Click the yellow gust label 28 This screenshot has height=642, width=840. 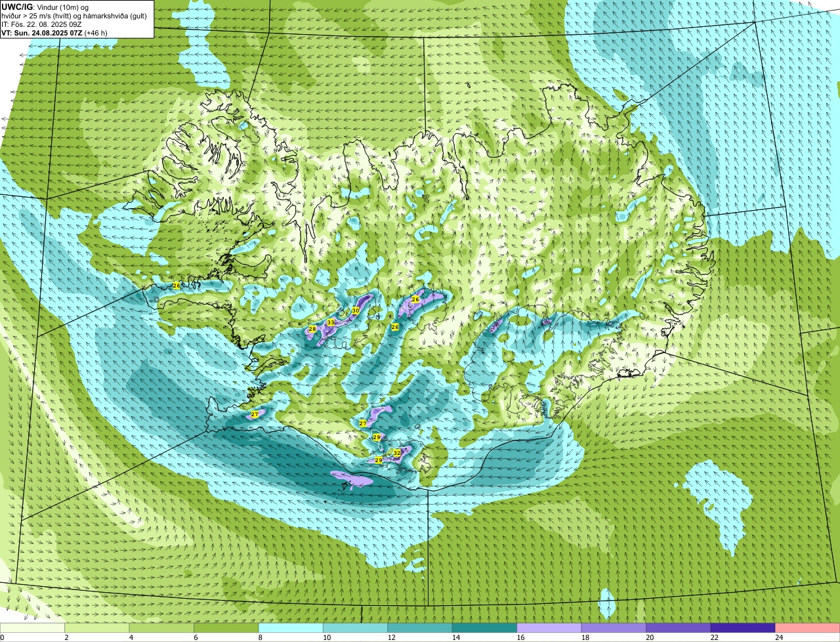[x=312, y=329]
